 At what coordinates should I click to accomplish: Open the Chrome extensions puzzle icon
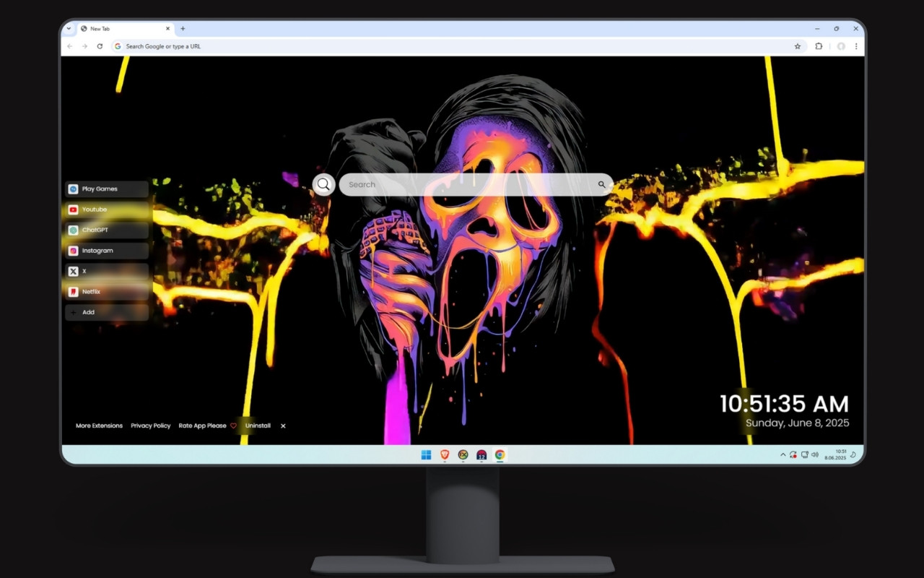click(819, 46)
